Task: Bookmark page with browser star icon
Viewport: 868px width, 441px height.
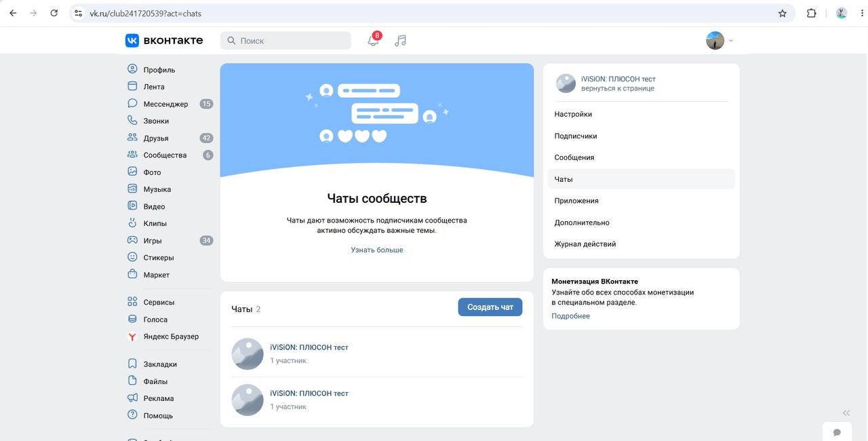Action: pos(783,13)
